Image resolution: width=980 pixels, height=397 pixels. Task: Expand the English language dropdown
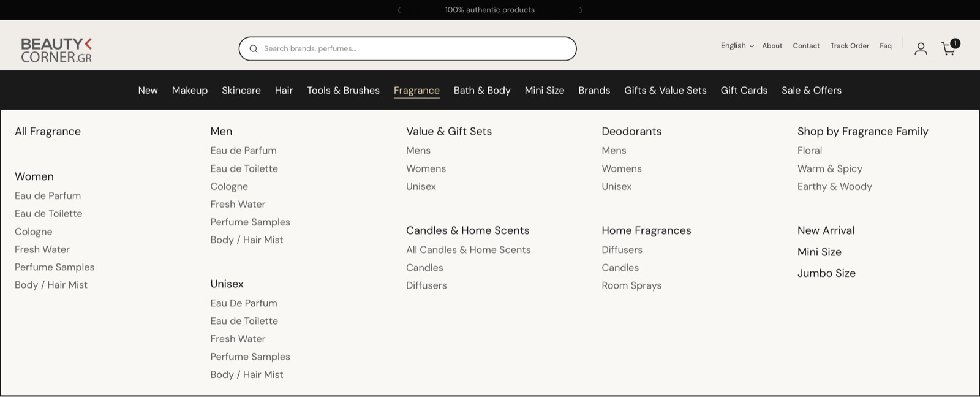(737, 46)
